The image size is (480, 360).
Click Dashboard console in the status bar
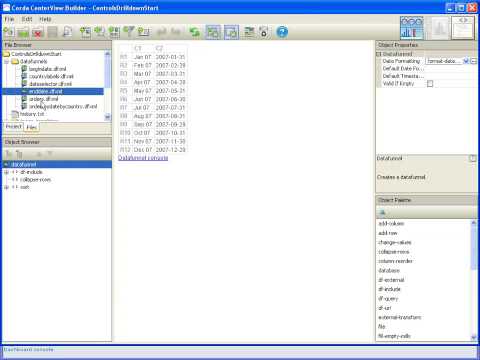coord(29,350)
